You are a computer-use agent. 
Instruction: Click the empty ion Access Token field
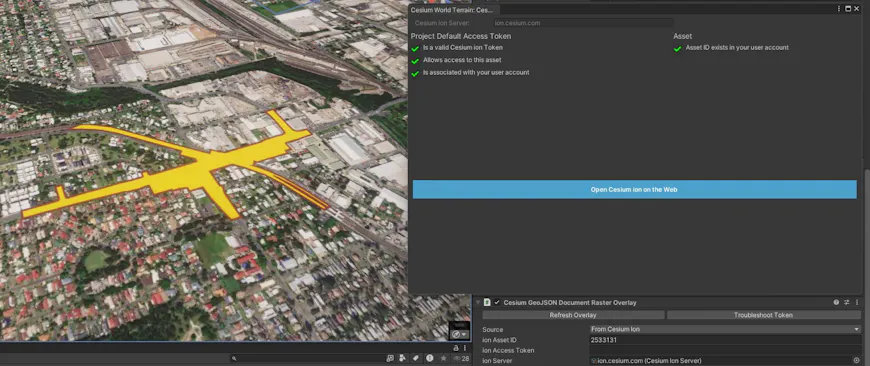(725, 350)
